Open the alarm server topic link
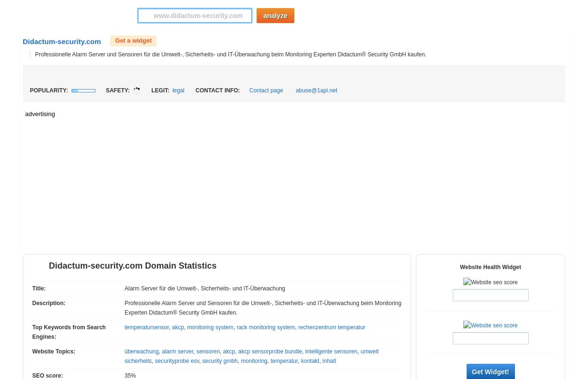Screen dimensions: 588x379 pyautogui.click(x=177, y=352)
